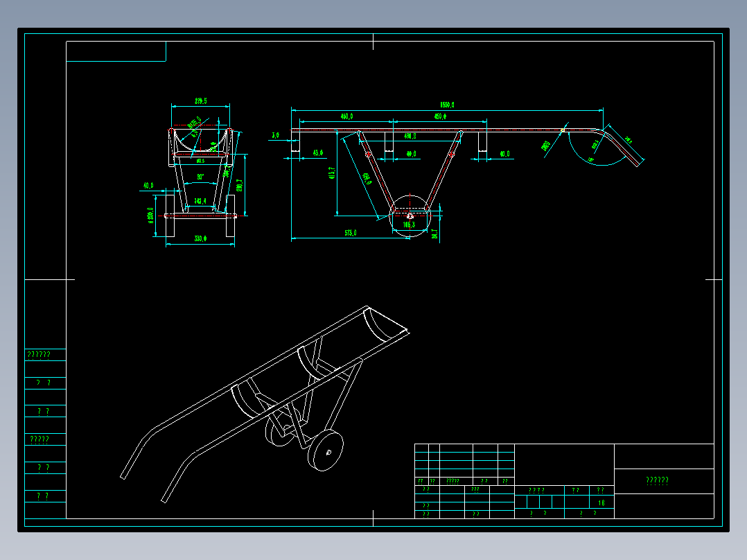Viewport: 747px width, 560px height.
Task: Click the 43.0 dimension near the left post
Action: click(318, 153)
